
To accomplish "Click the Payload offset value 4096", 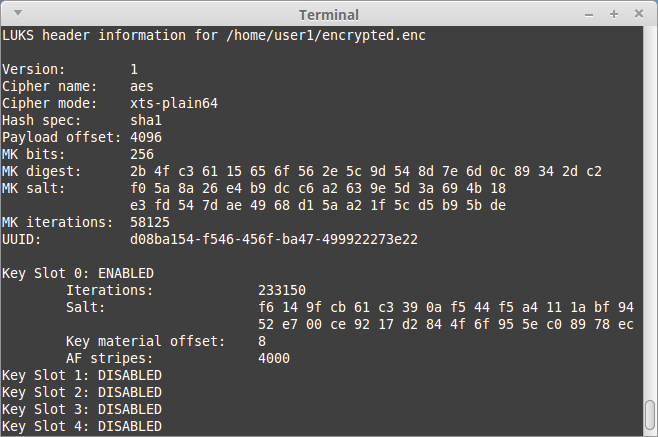I will pyautogui.click(x=145, y=137).
